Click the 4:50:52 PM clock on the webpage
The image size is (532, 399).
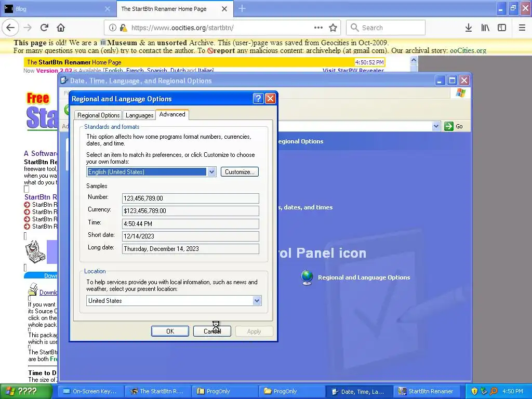[x=369, y=62]
